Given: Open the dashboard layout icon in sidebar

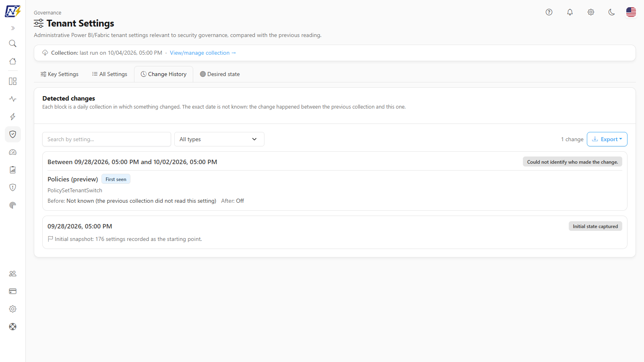Looking at the screenshot, I should 13,81.
